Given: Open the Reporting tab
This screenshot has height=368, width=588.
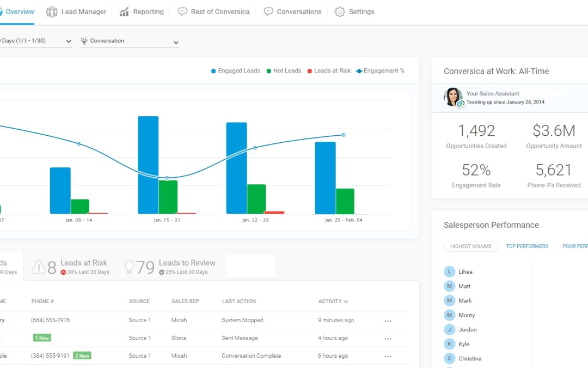Looking at the screenshot, I should point(142,11).
